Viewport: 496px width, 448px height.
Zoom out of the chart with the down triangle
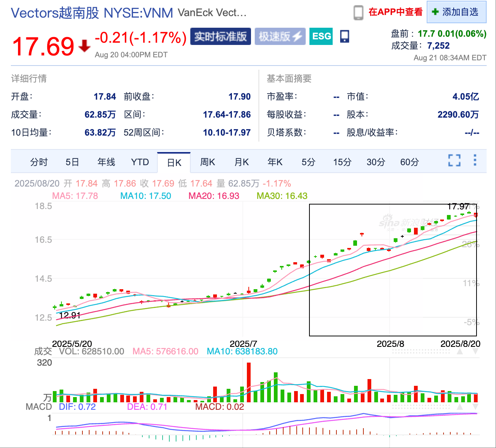pos(475,350)
